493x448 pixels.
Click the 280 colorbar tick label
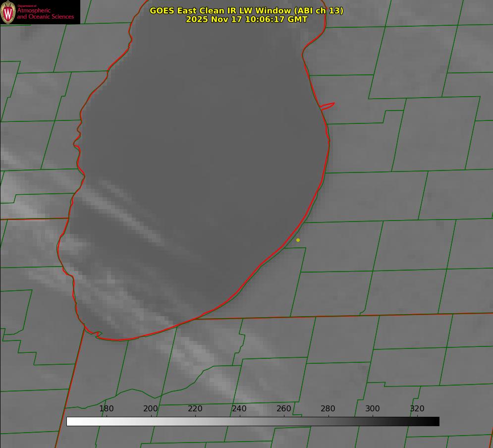pos(328,408)
